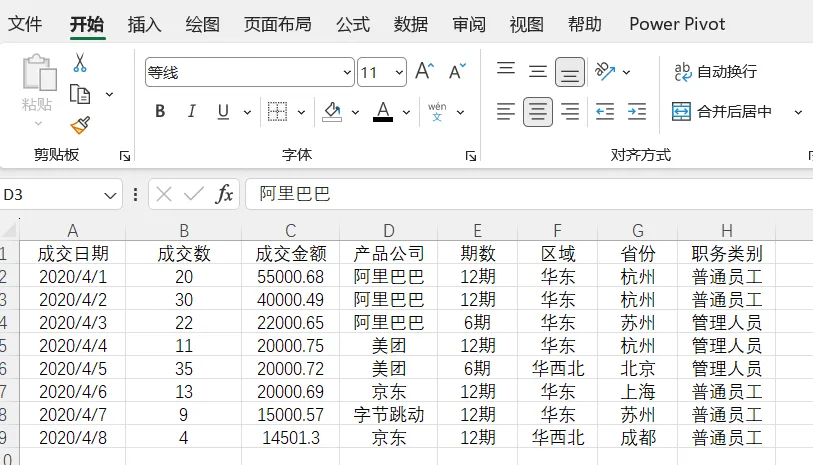813x465 pixels.
Task: Apply the borders icon
Action: 277,111
